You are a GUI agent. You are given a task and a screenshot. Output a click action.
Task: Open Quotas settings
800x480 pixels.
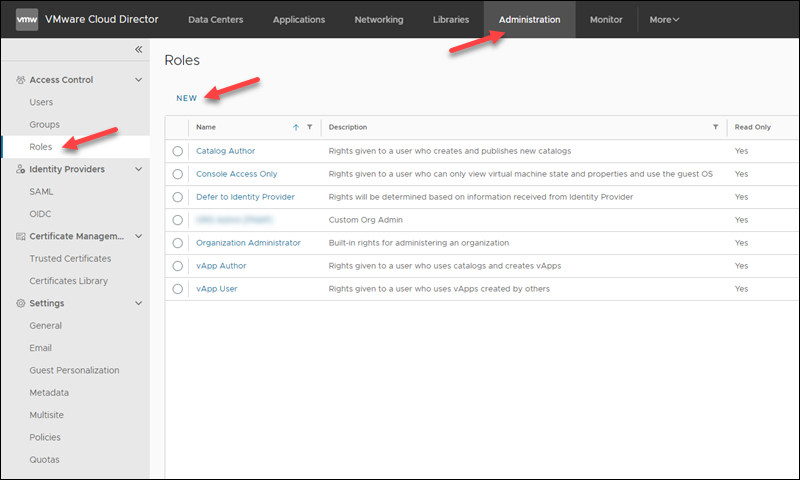coord(44,460)
